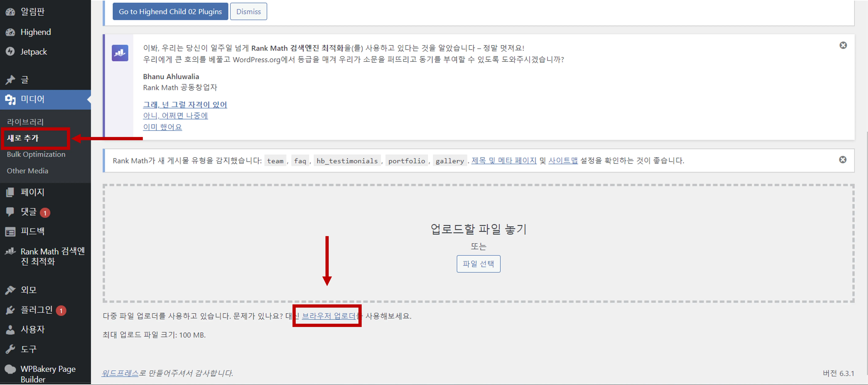The height and width of the screenshot is (385, 868).
Task: Click the 업로드할 파일 놓기 drop zone heading
Action: (x=478, y=229)
